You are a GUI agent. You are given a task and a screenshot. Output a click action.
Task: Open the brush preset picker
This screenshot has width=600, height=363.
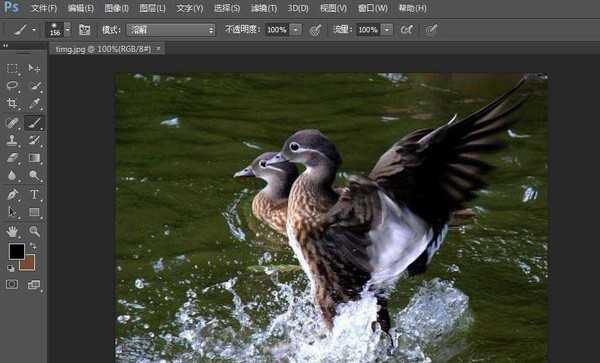[59, 29]
